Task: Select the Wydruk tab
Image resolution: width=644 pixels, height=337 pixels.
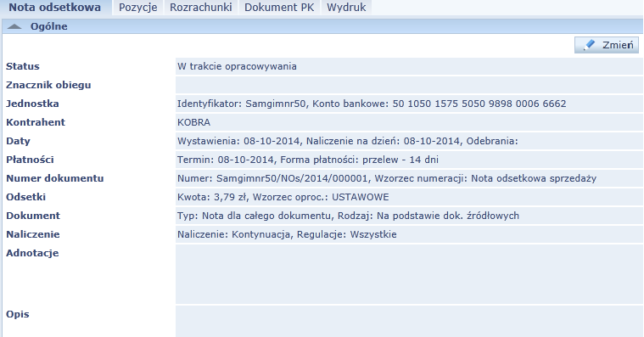Action: (x=346, y=8)
